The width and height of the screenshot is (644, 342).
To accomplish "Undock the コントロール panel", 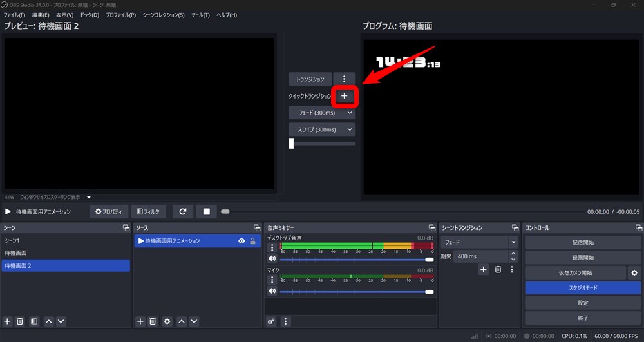I will (x=639, y=227).
